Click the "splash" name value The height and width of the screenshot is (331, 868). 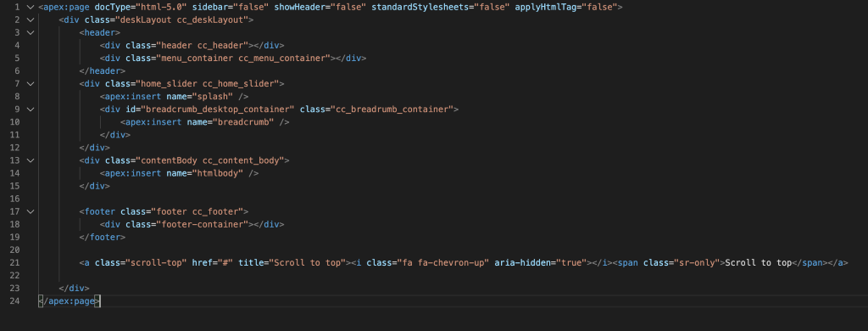[213, 97]
